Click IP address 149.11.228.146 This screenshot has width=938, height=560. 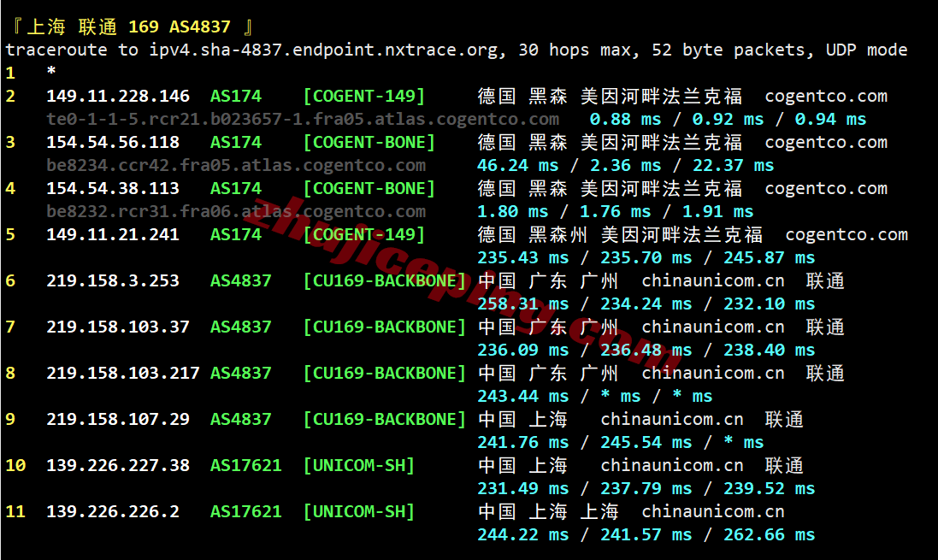[118, 96]
